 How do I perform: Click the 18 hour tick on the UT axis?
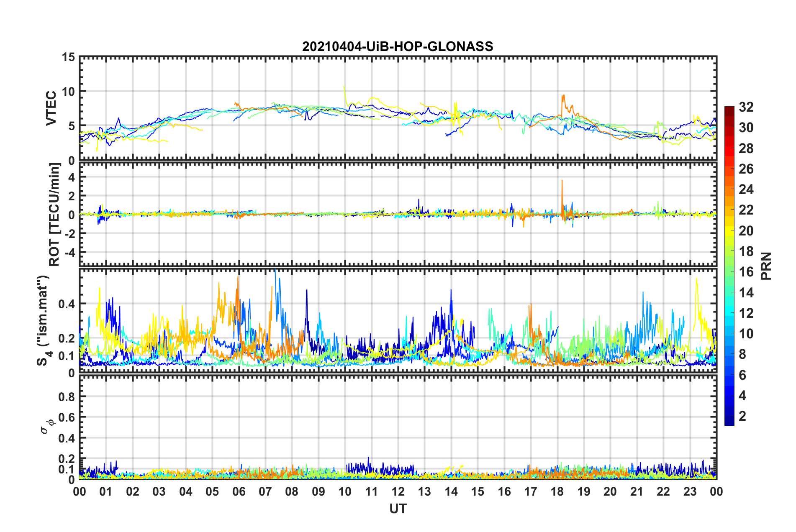[x=557, y=491]
